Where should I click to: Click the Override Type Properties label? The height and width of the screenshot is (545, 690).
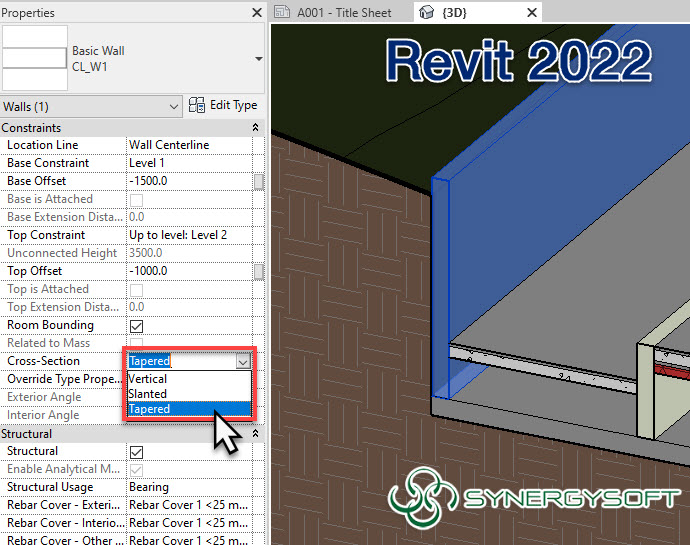[64, 379]
